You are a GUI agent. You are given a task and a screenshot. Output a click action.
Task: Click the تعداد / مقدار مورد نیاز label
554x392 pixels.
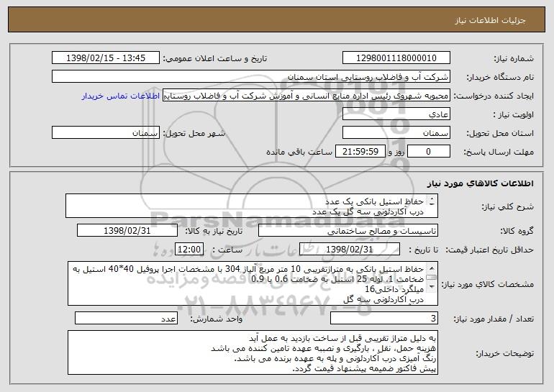(x=494, y=319)
